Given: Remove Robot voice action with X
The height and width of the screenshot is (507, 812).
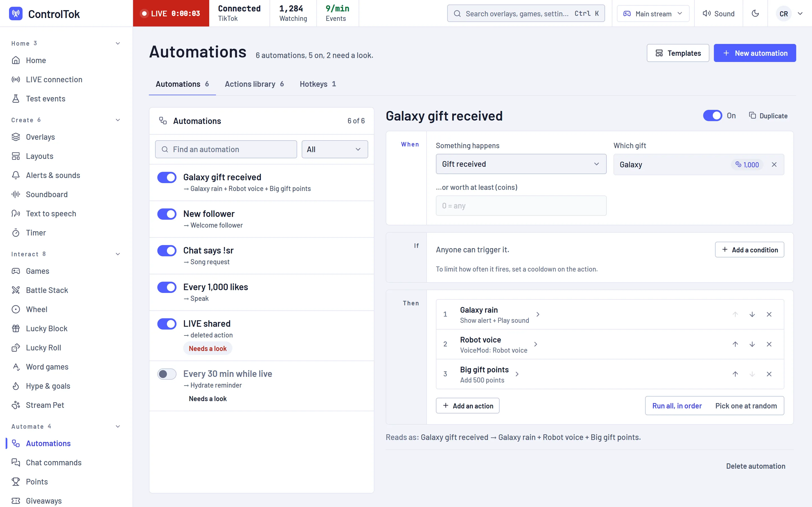Looking at the screenshot, I should (769, 344).
